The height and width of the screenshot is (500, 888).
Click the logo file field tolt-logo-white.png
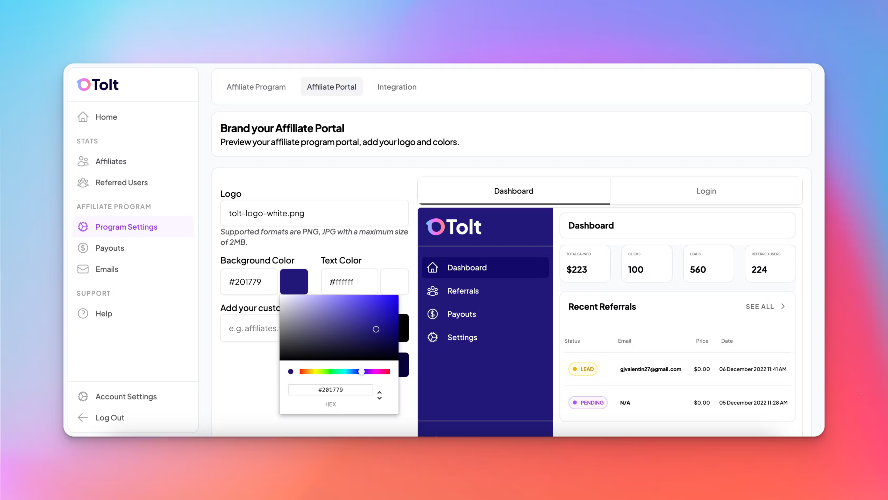[314, 213]
